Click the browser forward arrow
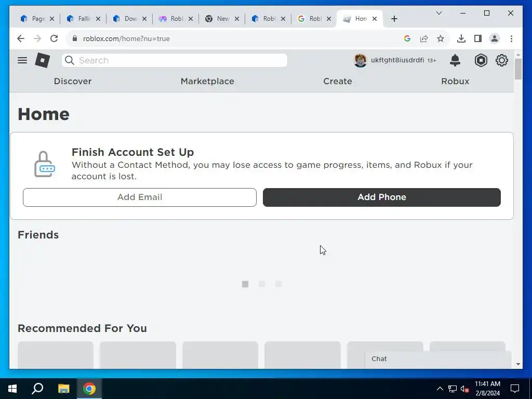532x399 pixels. [37, 38]
